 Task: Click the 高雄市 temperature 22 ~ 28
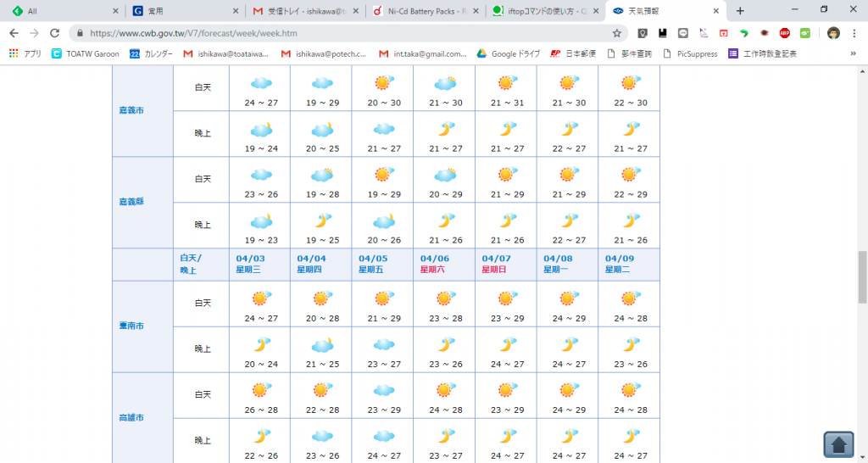pyautogui.click(x=323, y=410)
